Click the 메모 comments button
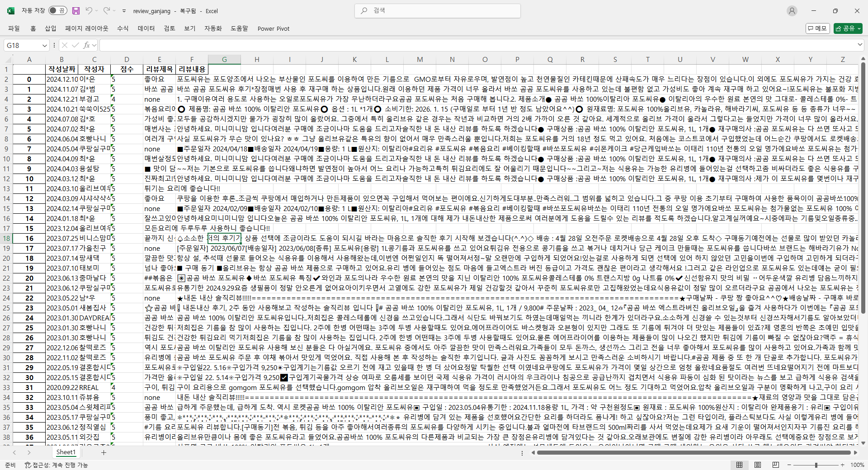This screenshot has height=470, width=868. pyautogui.click(x=817, y=28)
